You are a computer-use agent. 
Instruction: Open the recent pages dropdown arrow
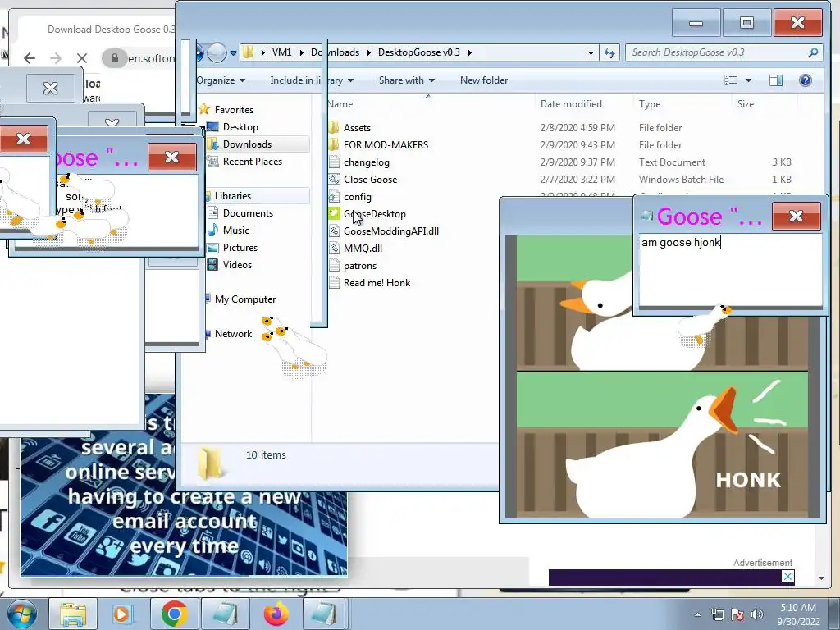(233, 53)
